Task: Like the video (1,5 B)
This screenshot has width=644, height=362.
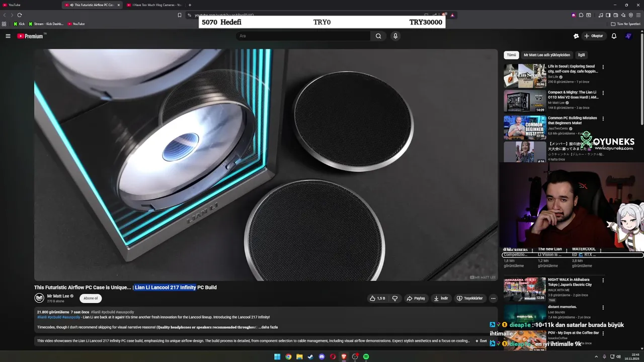Action: pyautogui.click(x=377, y=298)
